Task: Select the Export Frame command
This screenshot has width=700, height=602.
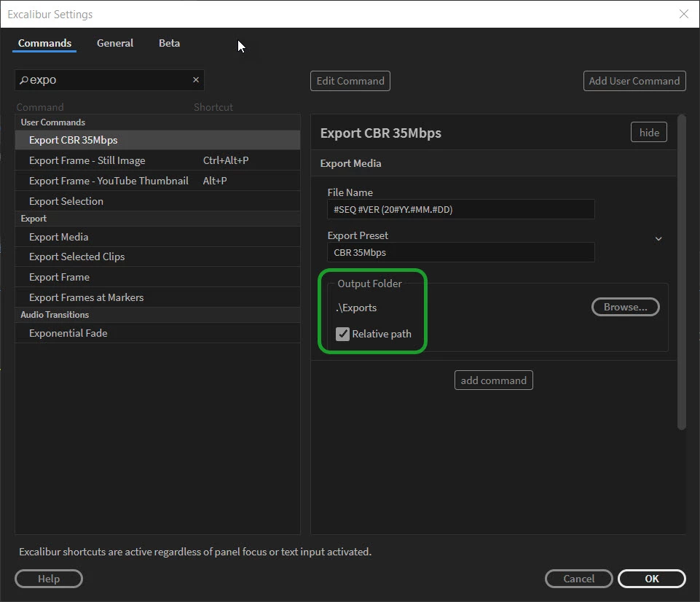Action: pos(157,278)
